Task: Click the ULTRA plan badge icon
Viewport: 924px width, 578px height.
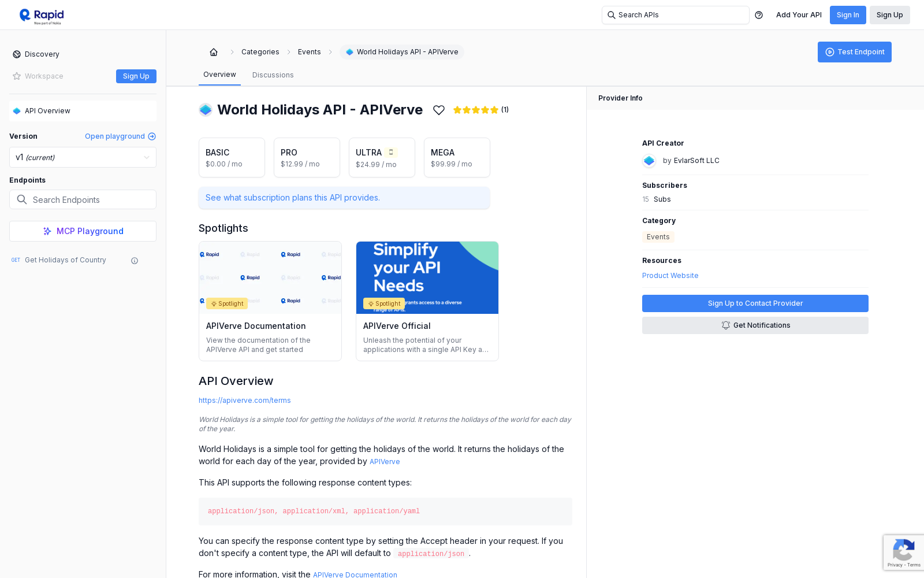Action: click(x=391, y=152)
